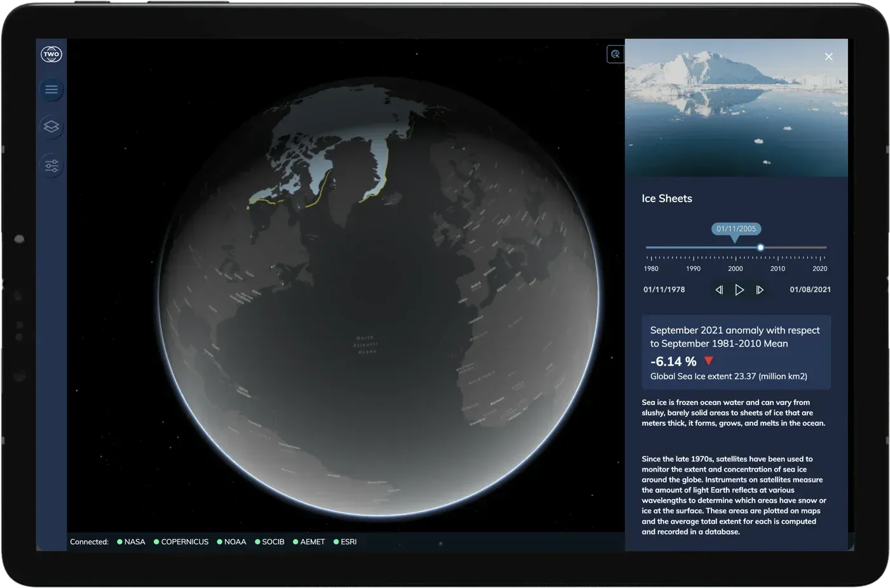Image resolution: width=890 pixels, height=588 pixels.
Task: Click the timeline slider handle
Action: (x=760, y=247)
